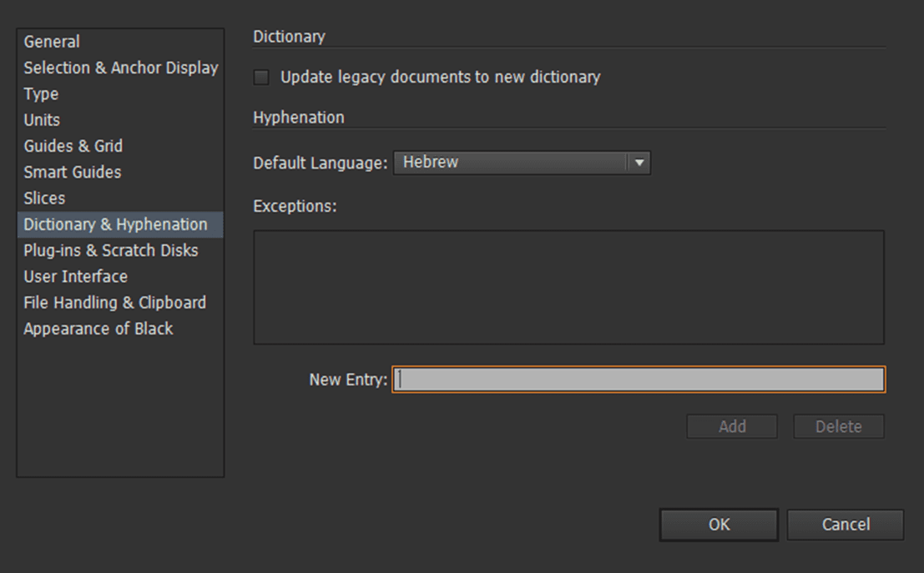Confirm preferences with OK
Image resolution: width=924 pixels, height=573 pixels.
719,525
